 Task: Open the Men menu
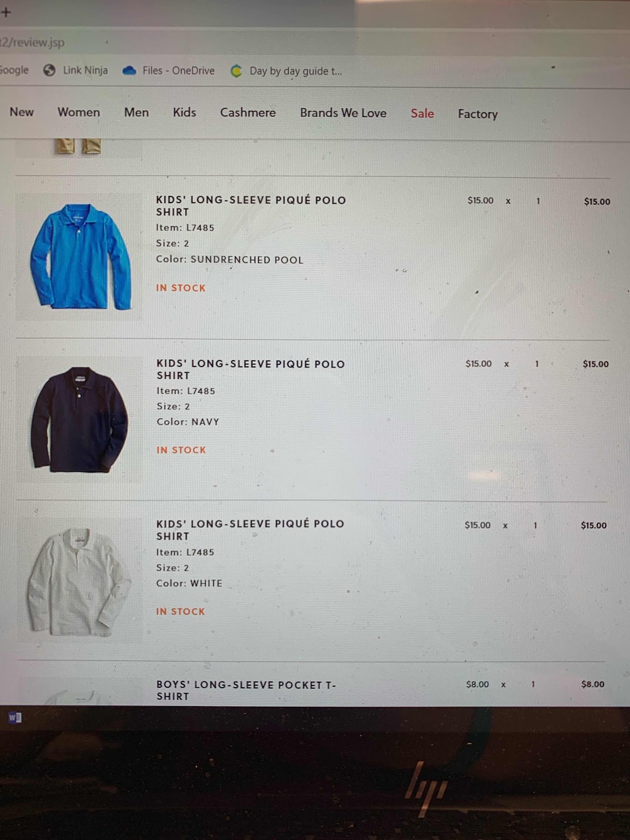136,112
